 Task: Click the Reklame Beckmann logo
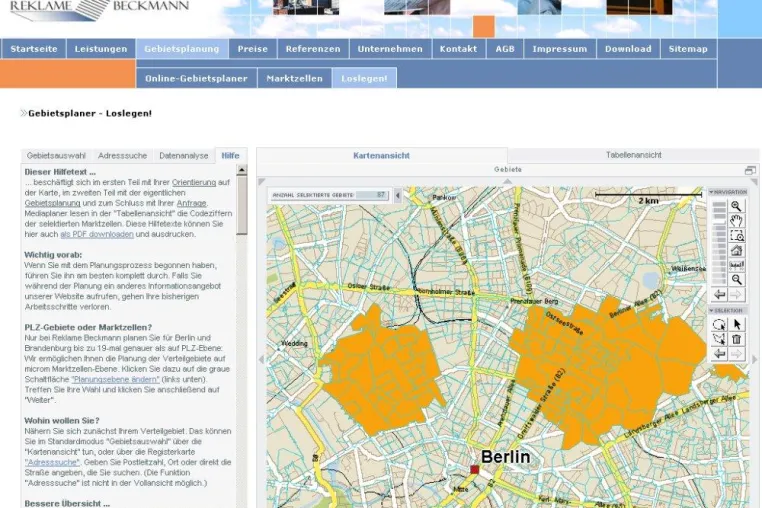pos(99,10)
